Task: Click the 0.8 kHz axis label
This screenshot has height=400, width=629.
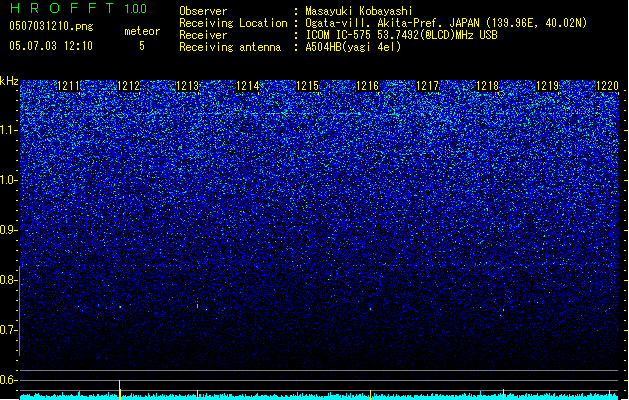Action: [9, 280]
